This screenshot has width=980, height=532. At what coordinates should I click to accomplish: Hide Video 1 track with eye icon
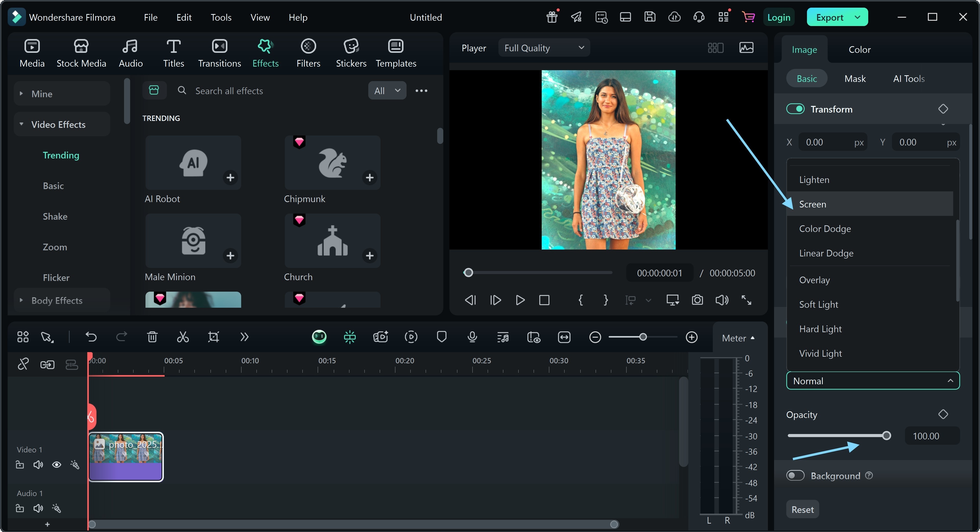[x=57, y=465]
